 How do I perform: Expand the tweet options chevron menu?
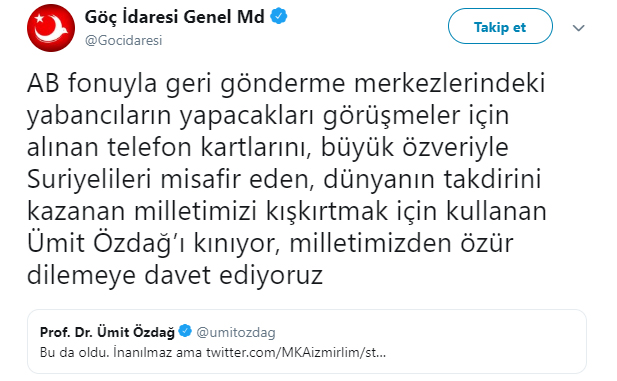(x=578, y=28)
